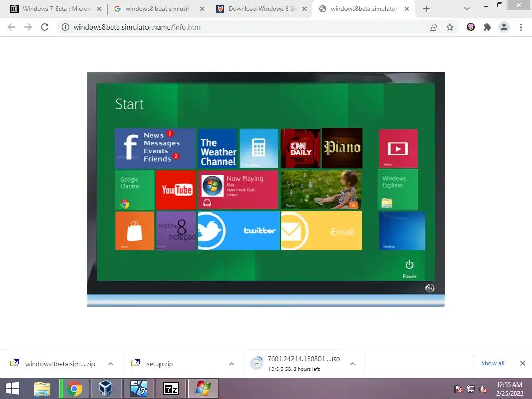Image resolution: width=532 pixels, height=399 pixels.
Task: Open the Google Chrome tile
Action: pos(135,190)
